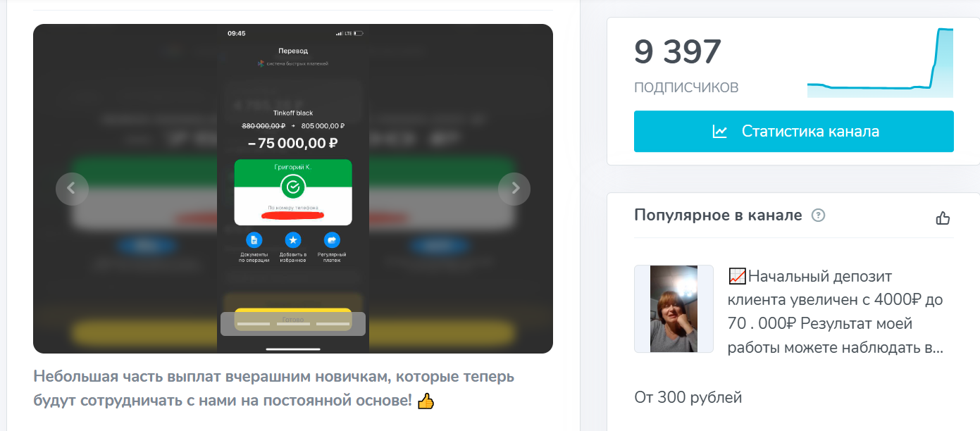980x431 pixels.
Task: Advance to next image with right arrow
Action: pos(514,189)
